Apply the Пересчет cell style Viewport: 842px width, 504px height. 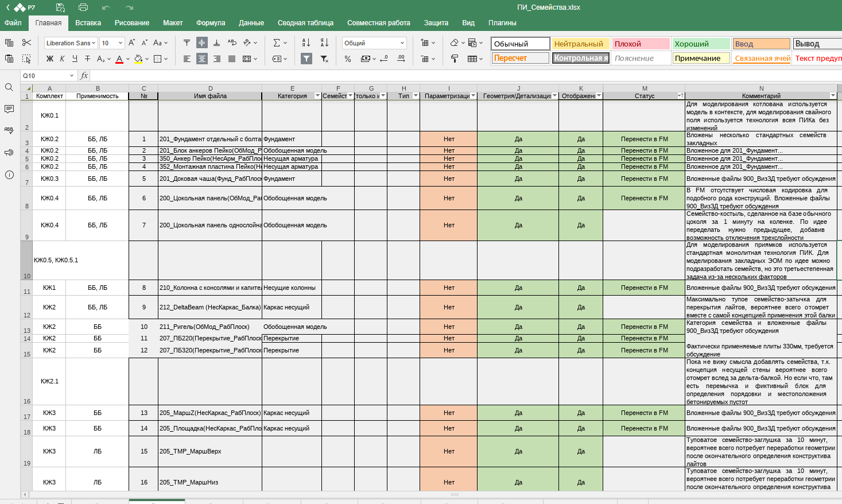(521, 58)
